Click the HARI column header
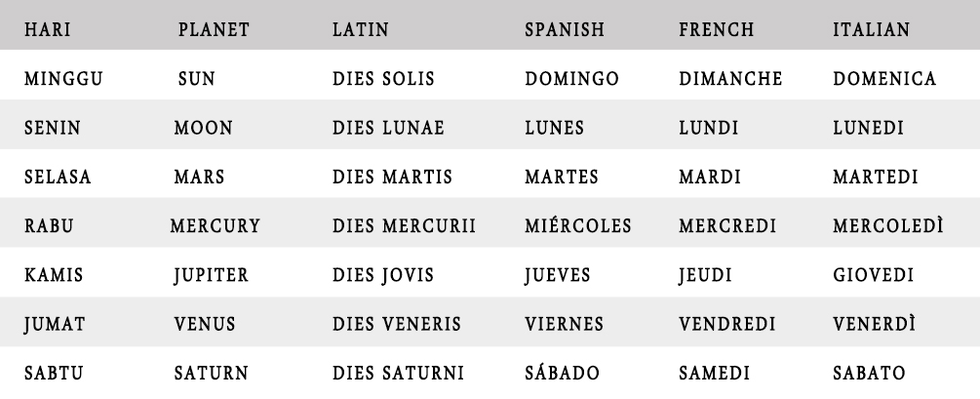Screen dimensions: 980x399 pos(48,29)
